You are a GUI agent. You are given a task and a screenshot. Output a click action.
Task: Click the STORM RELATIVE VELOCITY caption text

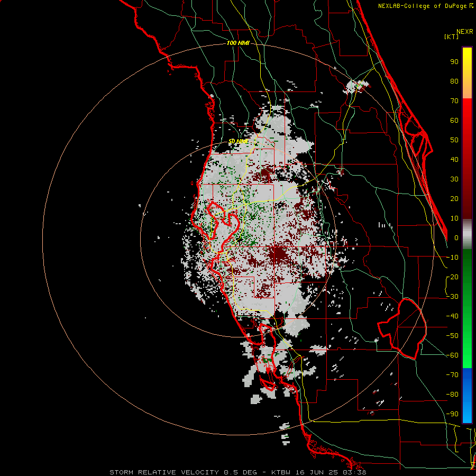pyautogui.click(x=164, y=472)
